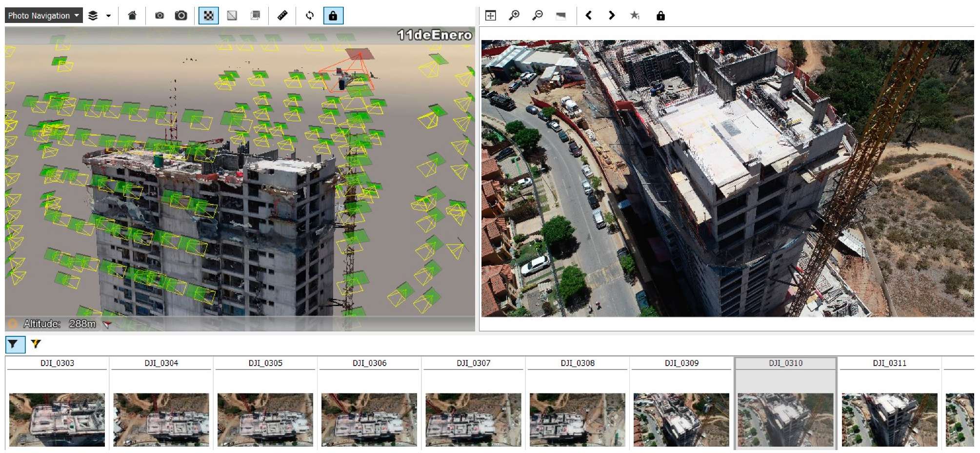Zoom in on the photo with magnifier plus
980x453 pixels.
coord(514,16)
